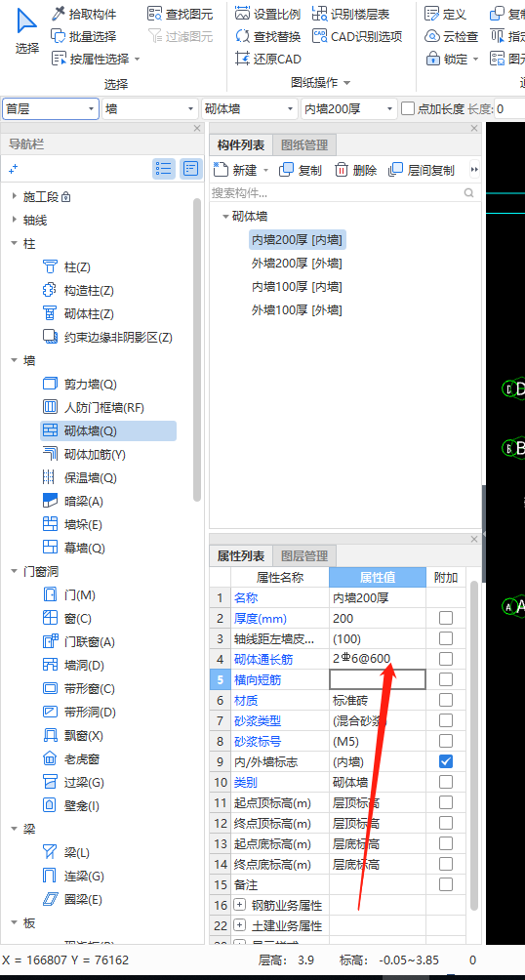Image resolution: width=525 pixels, height=980 pixels.
Task: Tick 附加 checkbox for 横向短筋 row
Action: point(446,679)
